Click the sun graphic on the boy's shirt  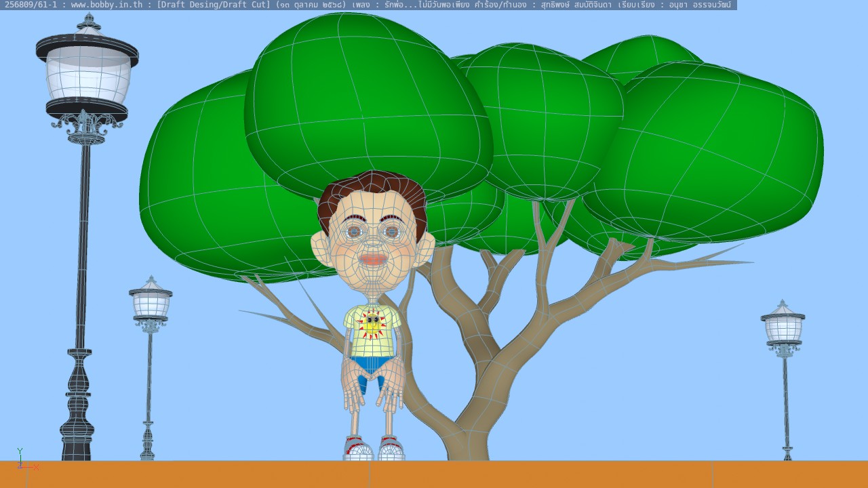(372, 324)
